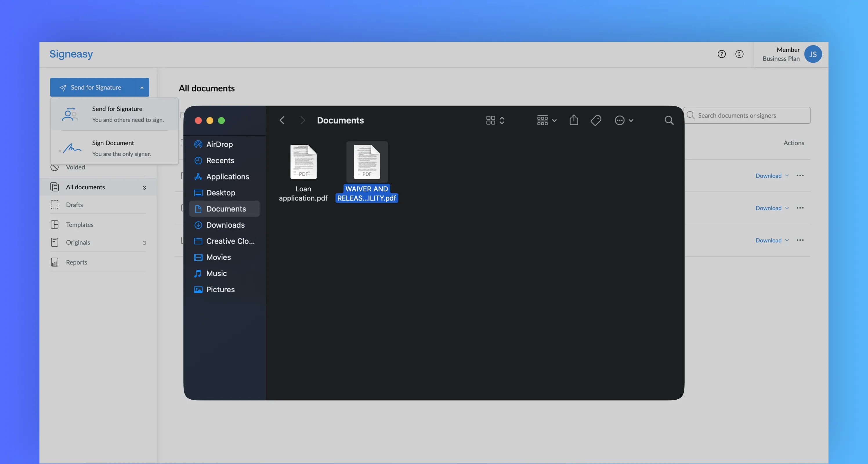The width and height of the screenshot is (868, 464).
Task: Expand the Finder group-by dropdown
Action: tap(546, 120)
